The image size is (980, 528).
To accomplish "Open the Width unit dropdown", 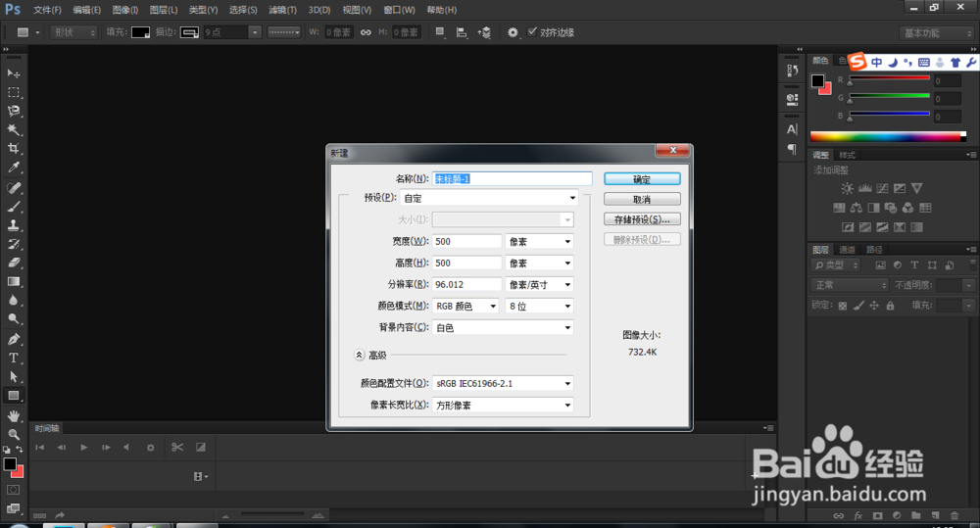I will point(539,241).
